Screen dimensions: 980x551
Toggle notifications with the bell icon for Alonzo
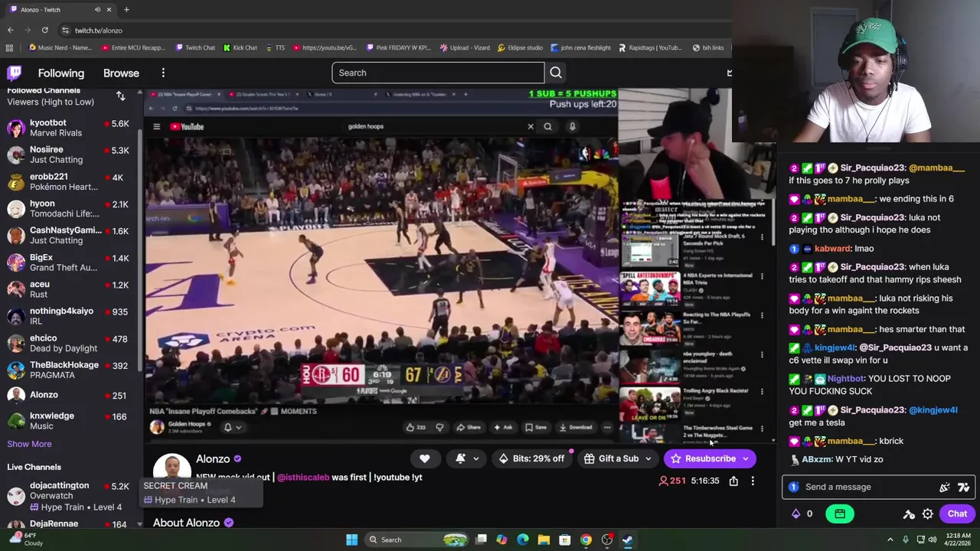tap(460, 458)
